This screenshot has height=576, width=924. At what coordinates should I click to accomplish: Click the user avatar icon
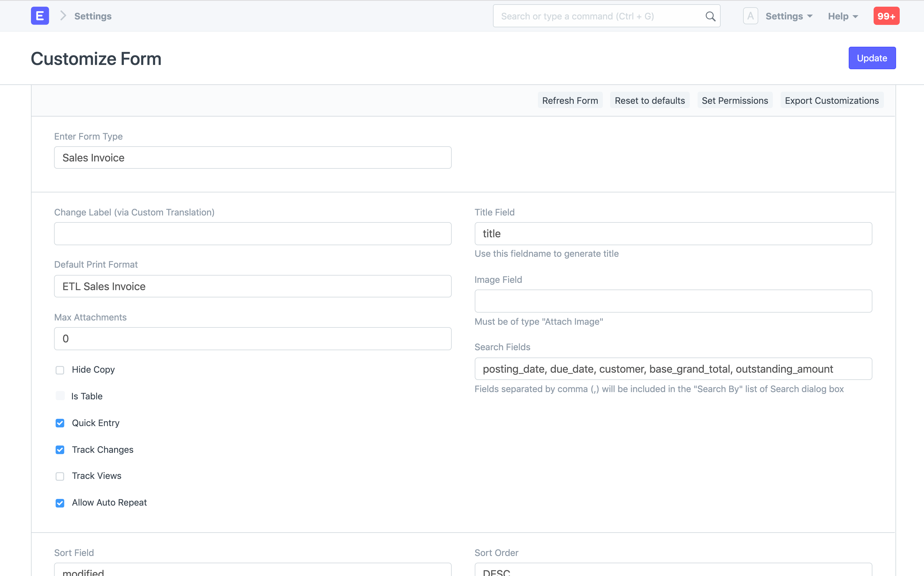click(750, 15)
